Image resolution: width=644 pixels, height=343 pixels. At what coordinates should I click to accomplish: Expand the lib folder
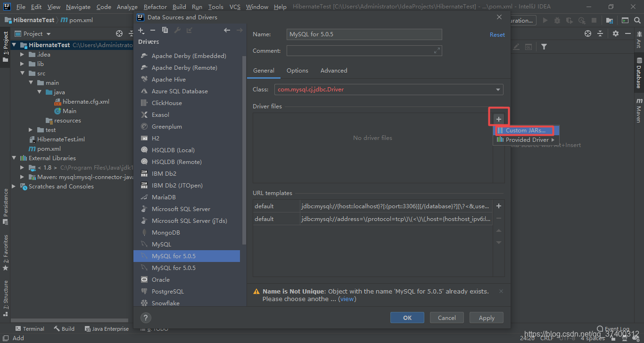point(22,64)
